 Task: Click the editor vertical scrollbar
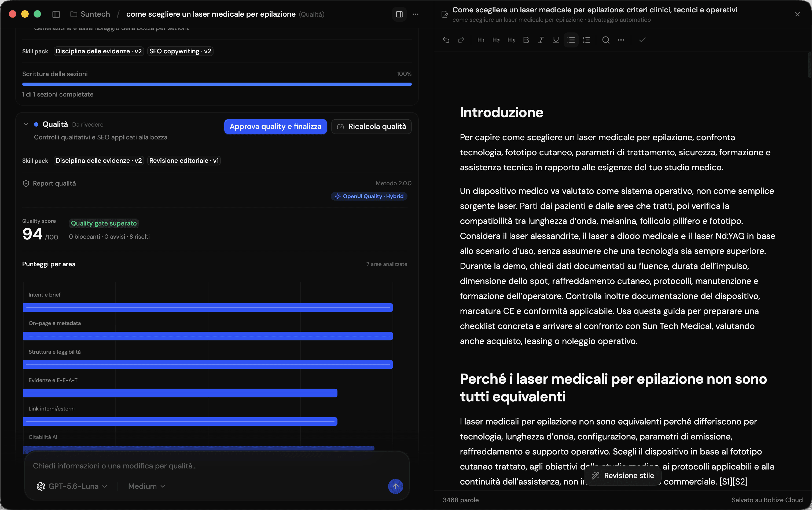click(809, 65)
